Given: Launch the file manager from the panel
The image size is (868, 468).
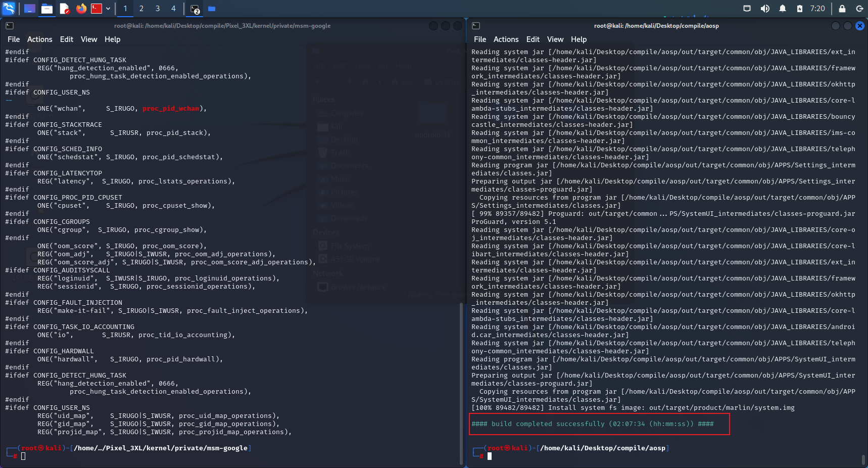Looking at the screenshot, I should pos(47,9).
